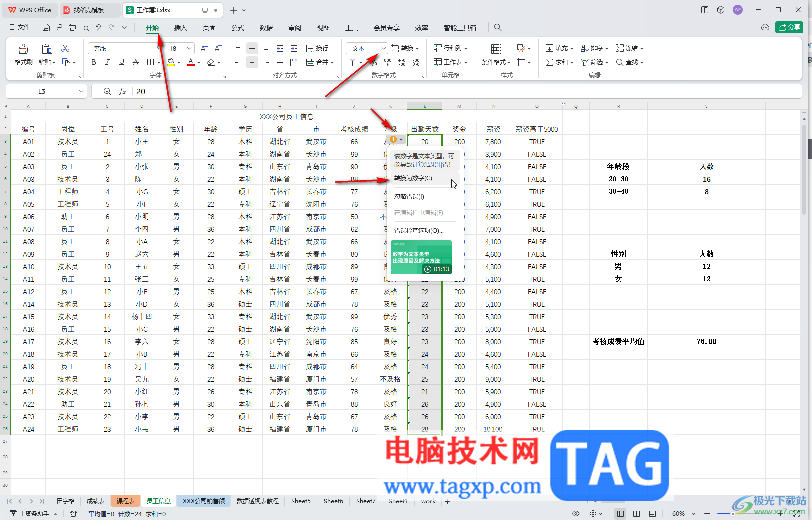The height and width of the screenshot is (520, 812).
Task: Click the Paste (粘贴) clipboard icon
Action: (47, 49)
